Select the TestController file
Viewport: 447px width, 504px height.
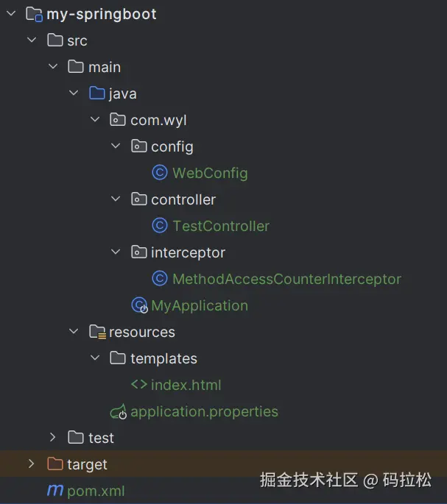(221, 226)
